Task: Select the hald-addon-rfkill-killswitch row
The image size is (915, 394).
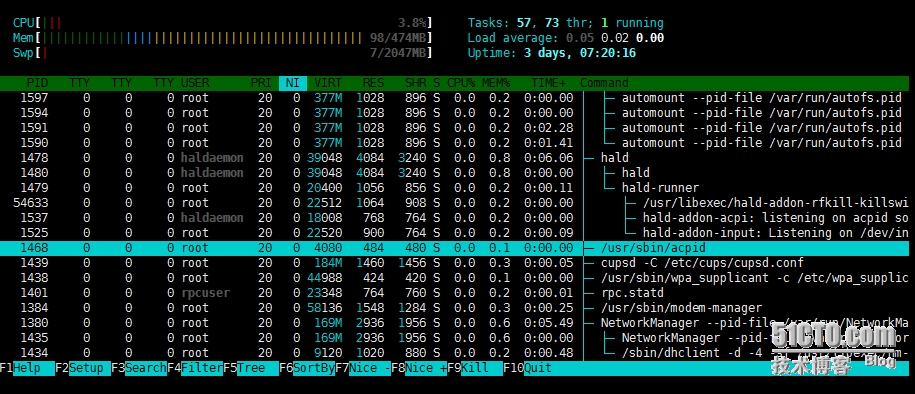Action: [x=455, y=203]
